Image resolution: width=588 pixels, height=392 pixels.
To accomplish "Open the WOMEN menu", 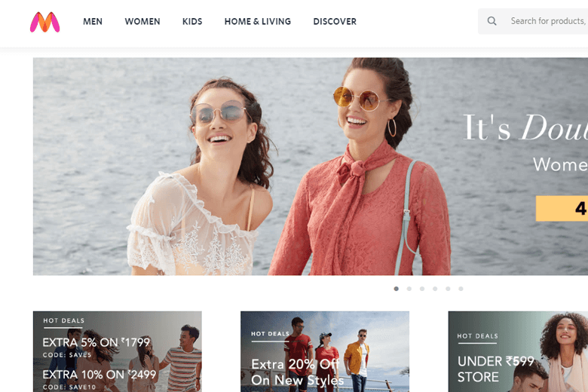I will click(x=142, y=21).
